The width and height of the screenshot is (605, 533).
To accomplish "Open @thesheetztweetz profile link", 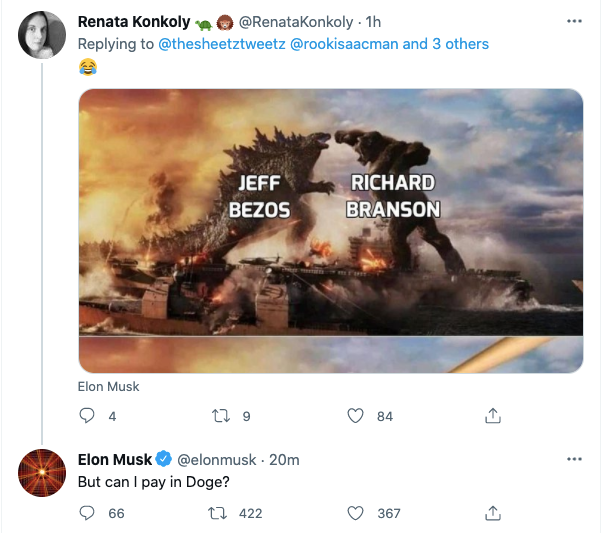I will click(221, 45).
